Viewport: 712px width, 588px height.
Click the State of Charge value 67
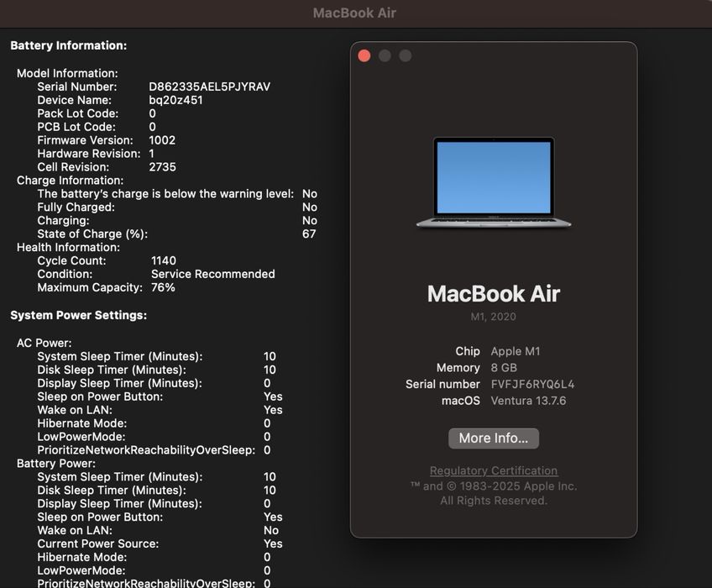(x=309, y=234)
